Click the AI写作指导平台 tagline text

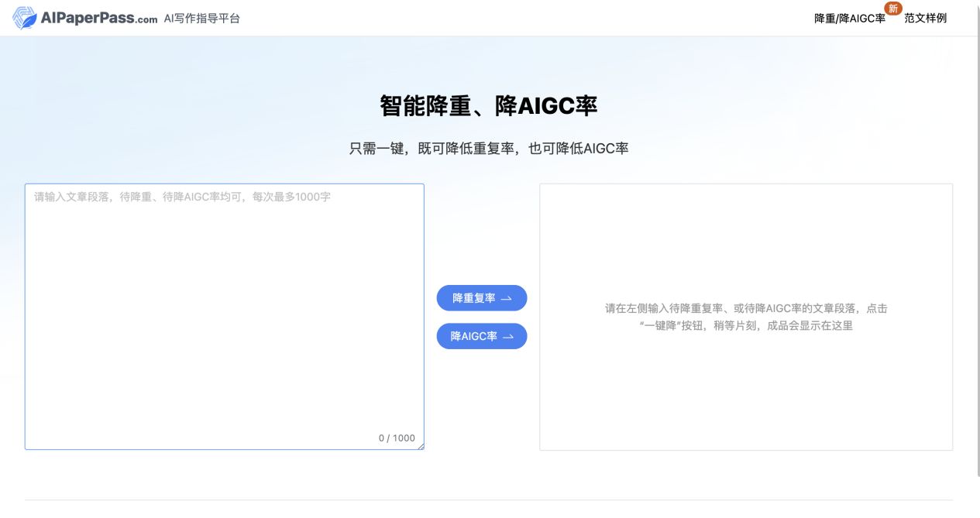[x=202, y=18]
